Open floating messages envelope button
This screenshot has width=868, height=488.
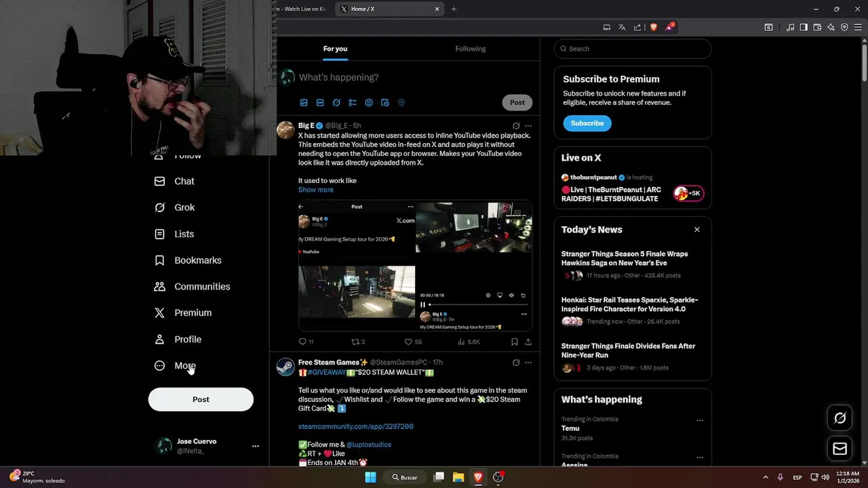point(840,449)
